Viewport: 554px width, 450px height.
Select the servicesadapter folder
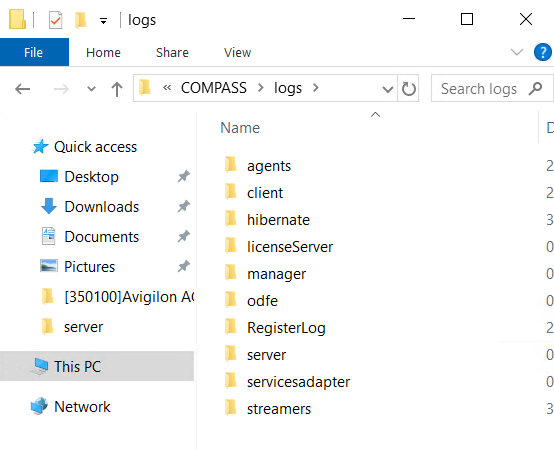pyautogui.click(x=299, y=382)
